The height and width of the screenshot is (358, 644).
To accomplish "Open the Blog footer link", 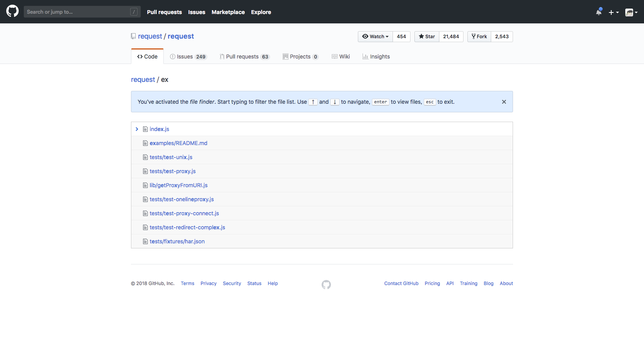I will click(x=488, y=284).
